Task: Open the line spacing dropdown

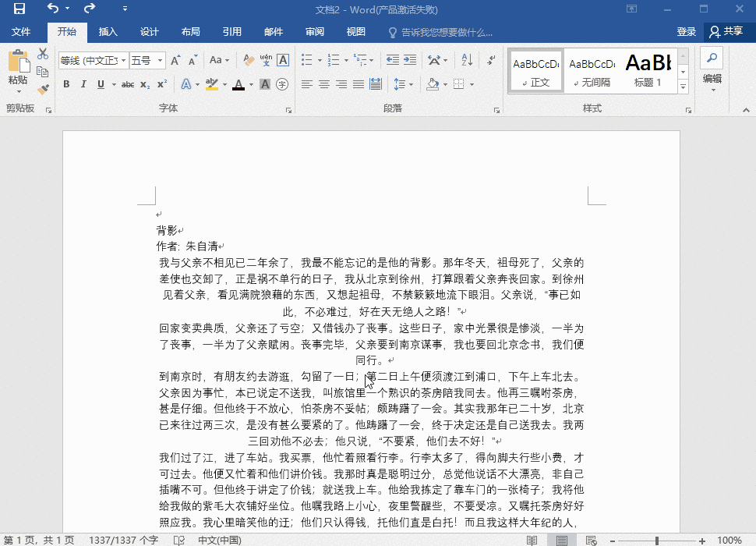Action: [404, 85]
